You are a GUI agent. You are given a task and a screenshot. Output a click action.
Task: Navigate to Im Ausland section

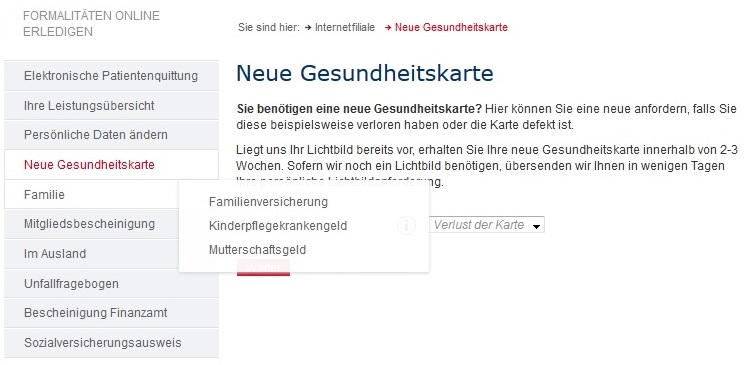click(91, 254)
